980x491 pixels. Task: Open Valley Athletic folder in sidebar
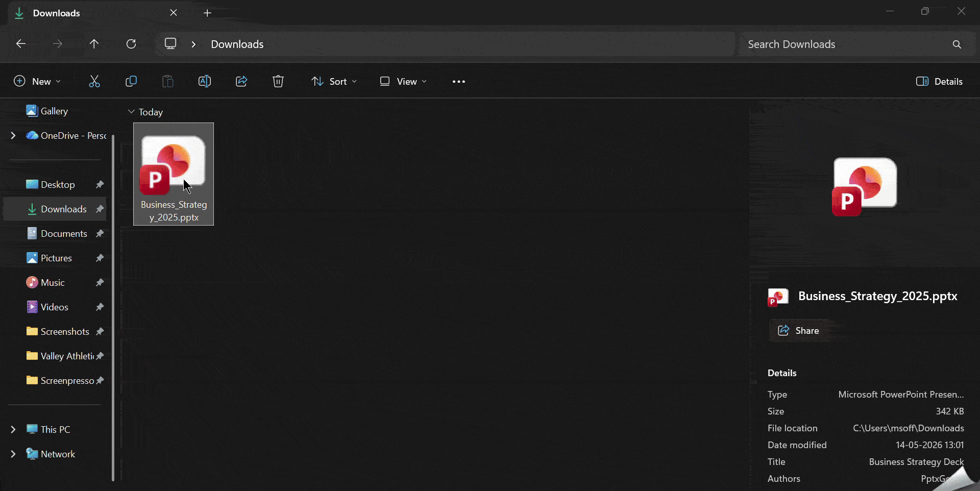pos(67,356)
